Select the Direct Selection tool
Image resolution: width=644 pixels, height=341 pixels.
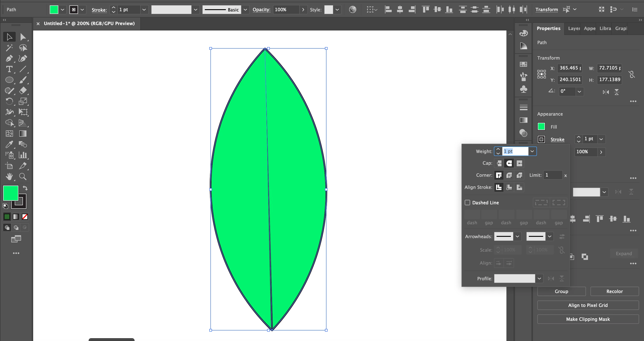[23, 37]
